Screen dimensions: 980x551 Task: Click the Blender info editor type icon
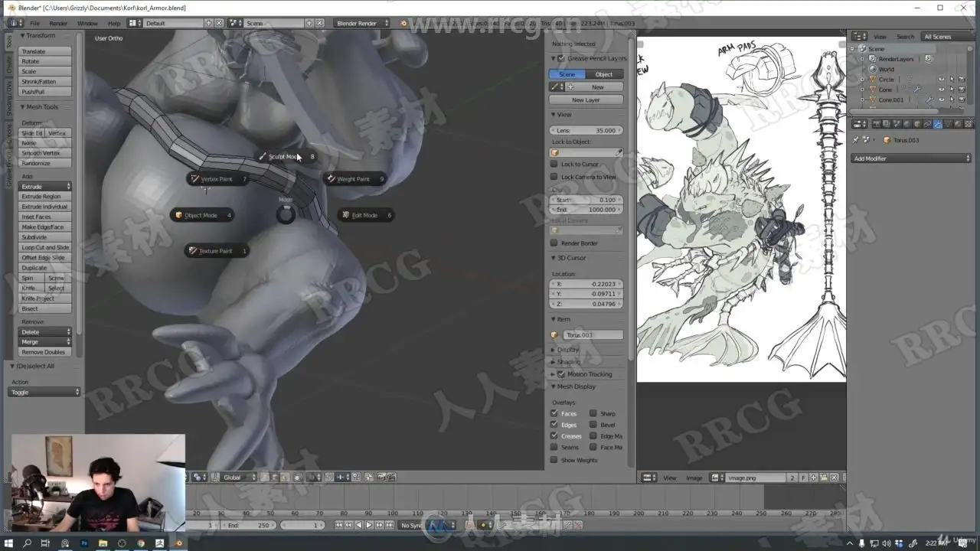click(x=15, y=24)
